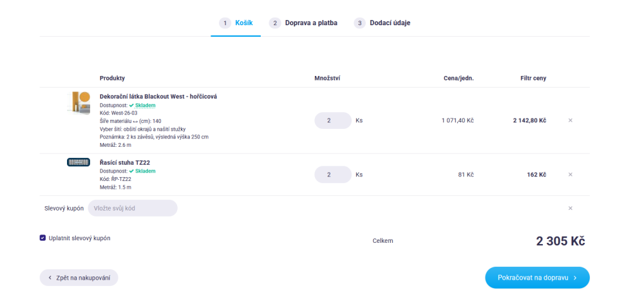Open Dekorační látka Blackout West - hořčicová link
This screenshot has height=306, width=644.
pos(158,97)
